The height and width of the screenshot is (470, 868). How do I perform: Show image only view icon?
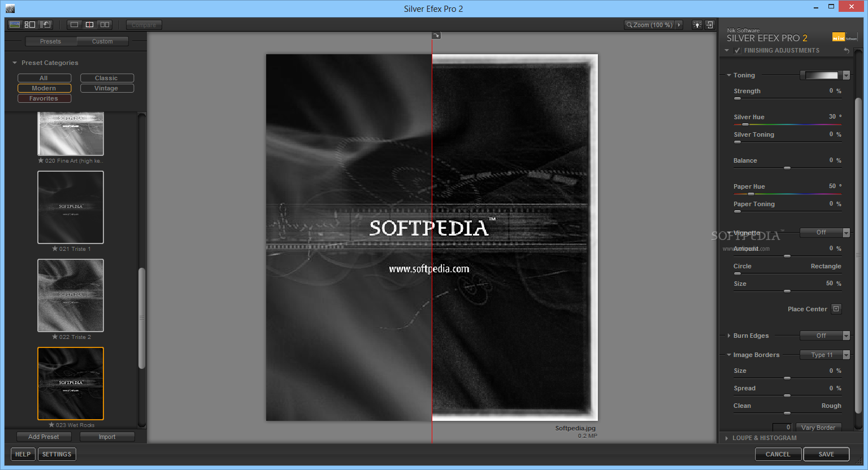15,25
